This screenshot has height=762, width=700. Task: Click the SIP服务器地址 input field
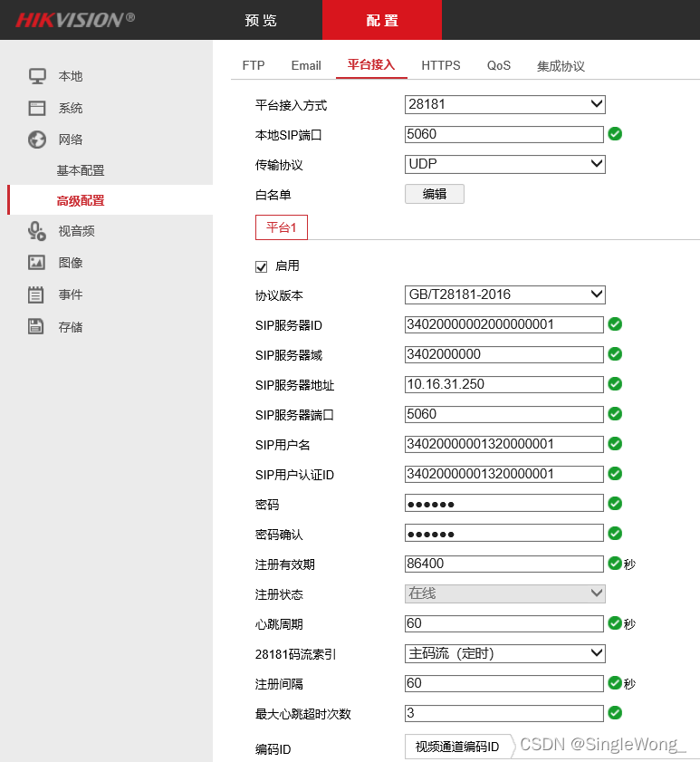[503, 384]
